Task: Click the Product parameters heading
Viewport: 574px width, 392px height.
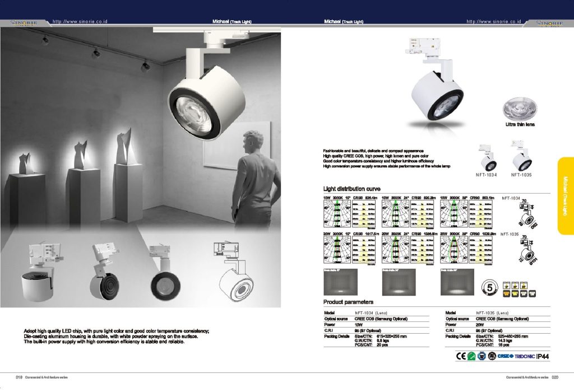Action: [x=348, y=302]
